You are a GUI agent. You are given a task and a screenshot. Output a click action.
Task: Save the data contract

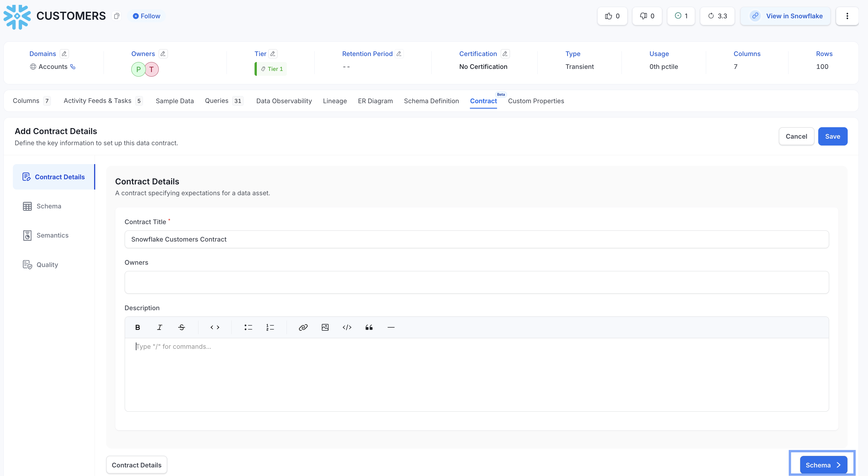tap(833, 136)
